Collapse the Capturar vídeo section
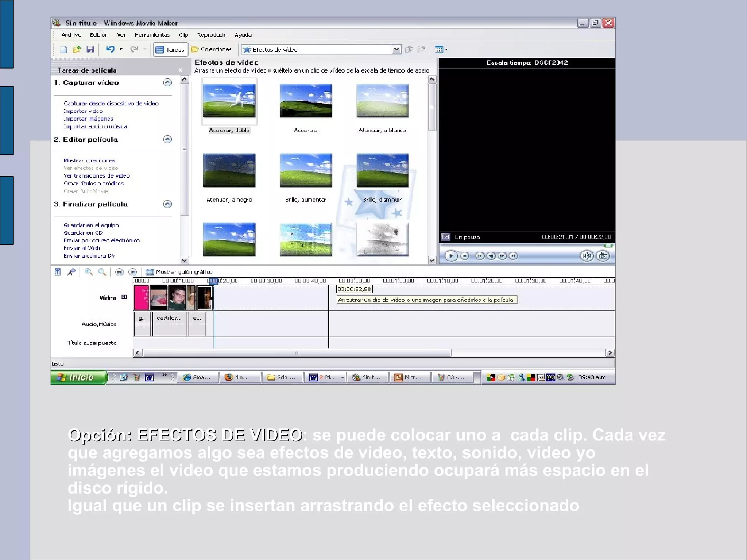 pyautogui.click(x=167, y=82)
